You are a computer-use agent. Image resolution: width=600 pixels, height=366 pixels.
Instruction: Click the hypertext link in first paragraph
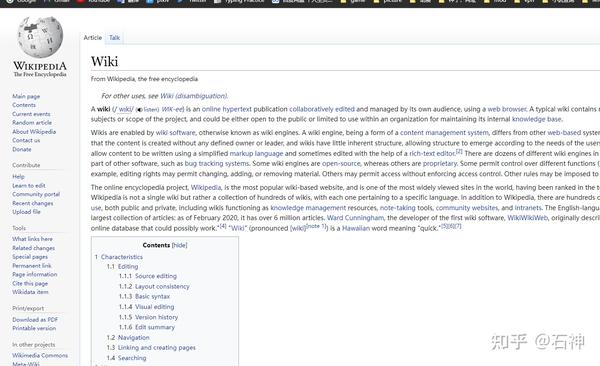[237, 109]
